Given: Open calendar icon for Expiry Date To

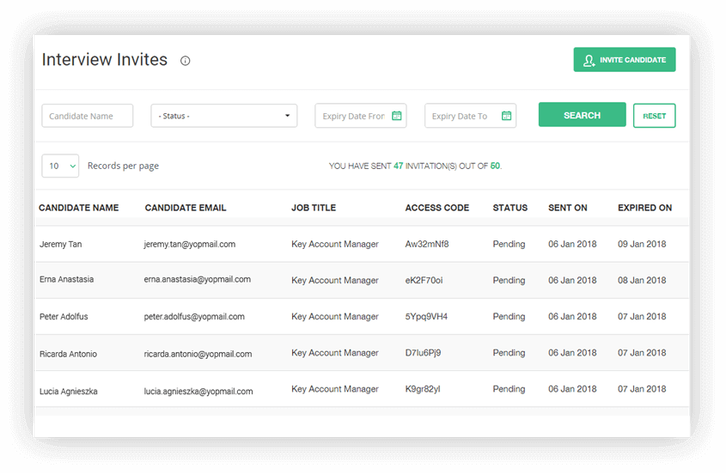Looking at the screenshot, I should coord(506,116).
